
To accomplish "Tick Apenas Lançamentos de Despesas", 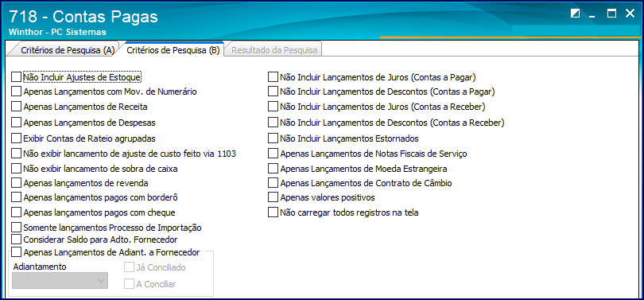I will [x=16, y=123].
